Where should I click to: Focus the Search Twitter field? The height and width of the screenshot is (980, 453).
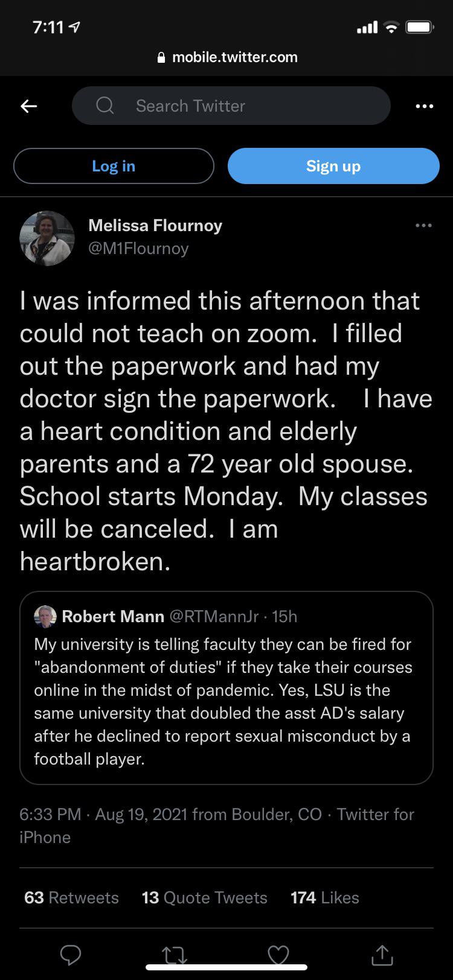tap(242, 106)
